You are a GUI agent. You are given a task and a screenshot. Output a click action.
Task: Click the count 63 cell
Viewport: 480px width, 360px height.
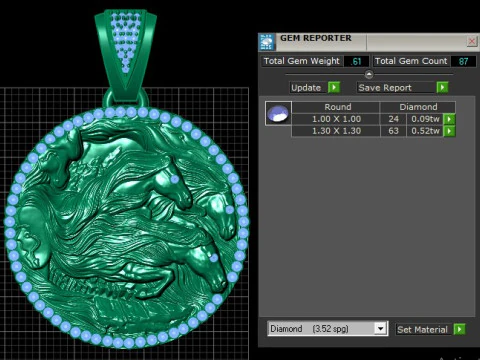[393, 131]
